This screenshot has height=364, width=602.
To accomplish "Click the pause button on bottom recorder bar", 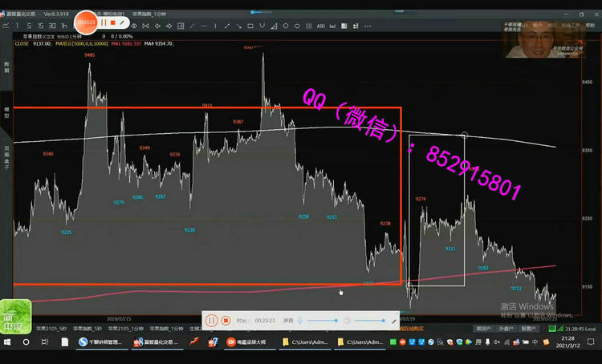I will (212, 320).
